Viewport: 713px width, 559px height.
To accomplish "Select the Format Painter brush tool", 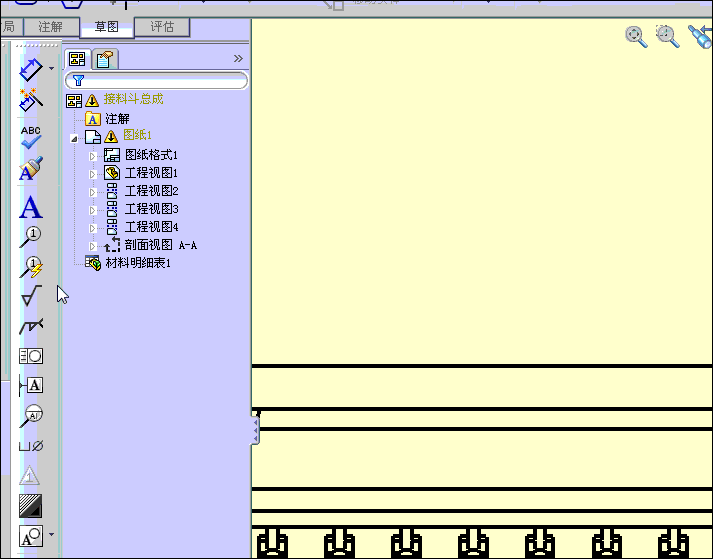I will 30,168.
